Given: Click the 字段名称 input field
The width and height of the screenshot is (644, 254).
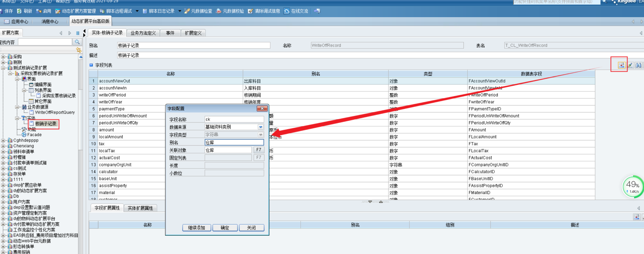Looking at the screenshot, I should [x=234, y=119].
